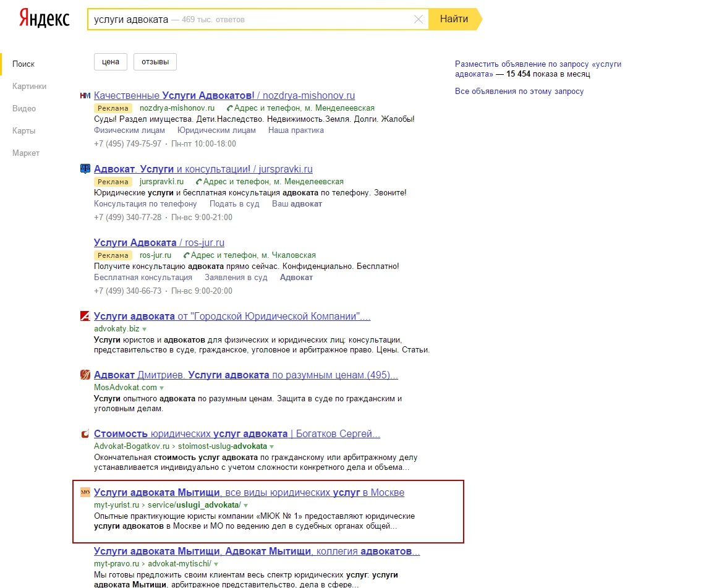This screenshot has height=588, width=714.
Task: Click nozdrya-mishonov.ru favicon
Action: click(85, 96)
